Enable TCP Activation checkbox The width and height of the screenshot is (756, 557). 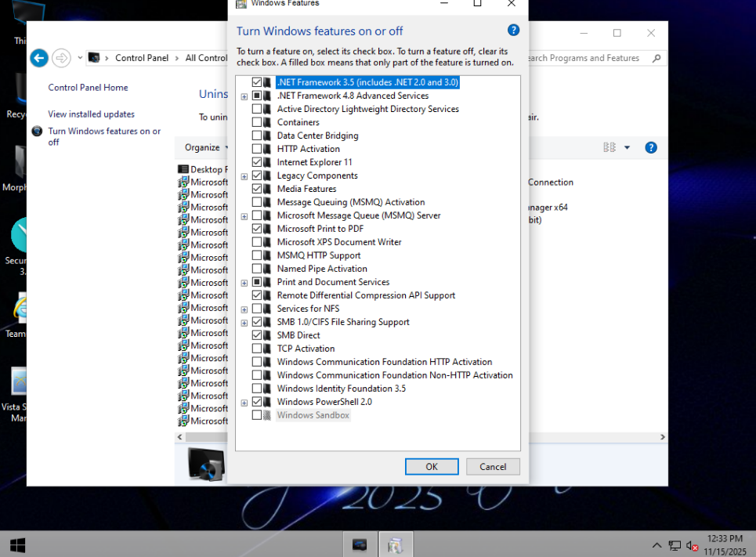pyautogui.click(x=257, y=349)
